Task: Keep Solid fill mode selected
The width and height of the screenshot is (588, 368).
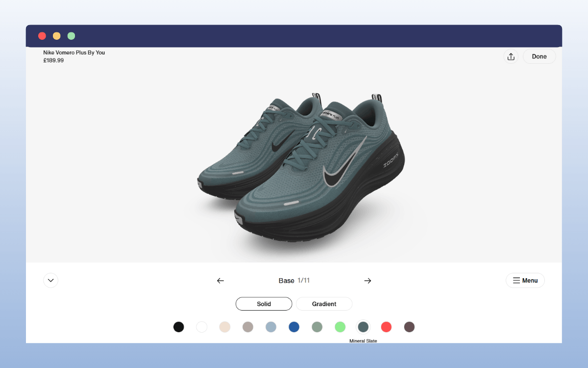Action: (264, 304)
